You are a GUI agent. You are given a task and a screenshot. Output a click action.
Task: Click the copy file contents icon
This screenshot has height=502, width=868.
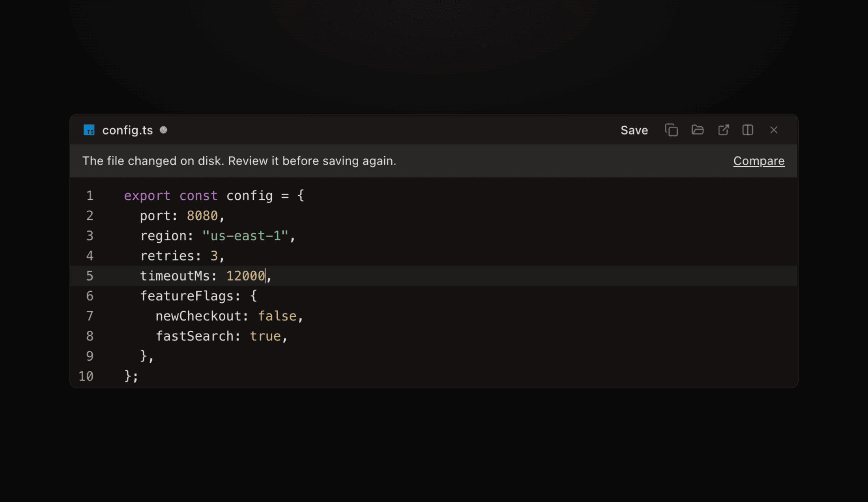tap(671, 130)
